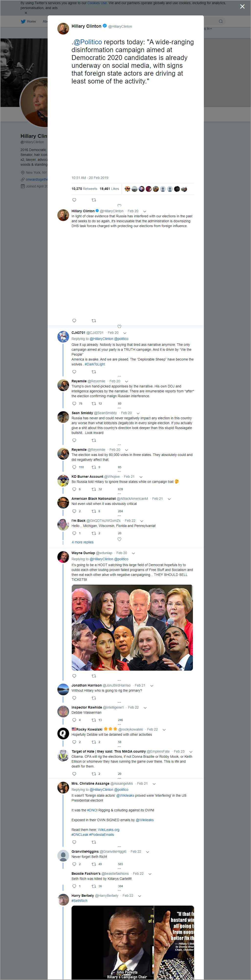This screenshot has height=980, width=251.
Task: Open the WikiLeaks.org link in Assange's tweet
Action: coord(108,830)
